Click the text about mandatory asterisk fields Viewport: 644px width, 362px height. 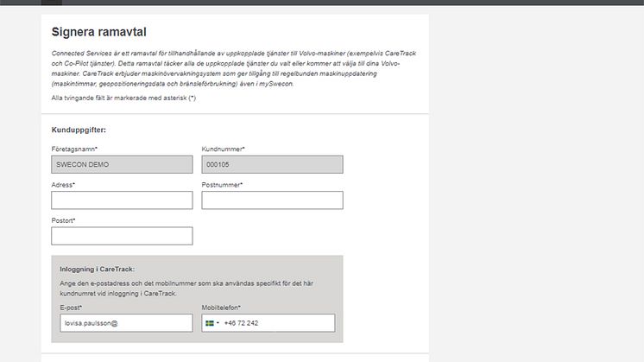(x=123, y=98)
